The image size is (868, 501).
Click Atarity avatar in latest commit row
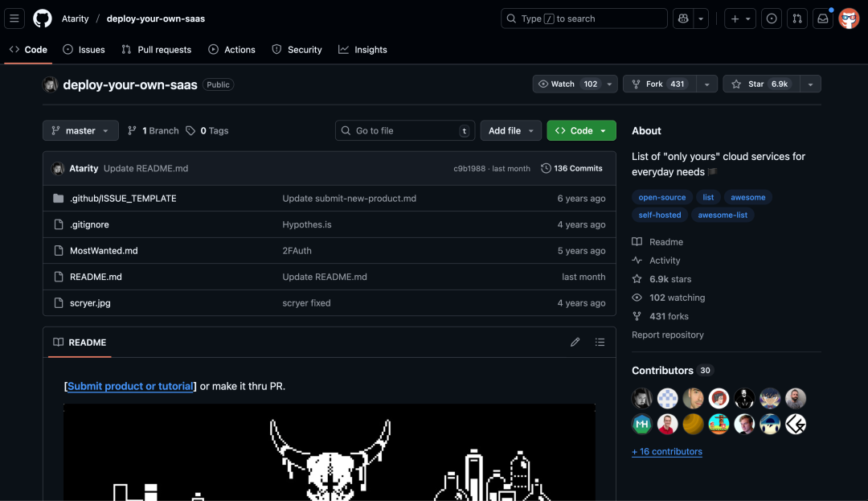pos(58,168)
